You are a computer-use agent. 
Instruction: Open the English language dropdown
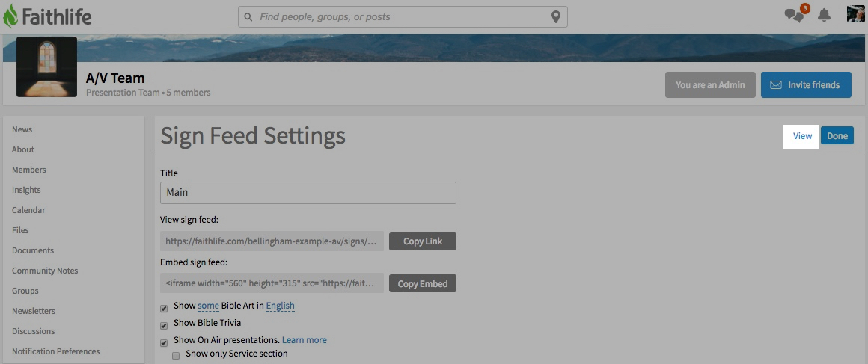(x=280, y=306)
